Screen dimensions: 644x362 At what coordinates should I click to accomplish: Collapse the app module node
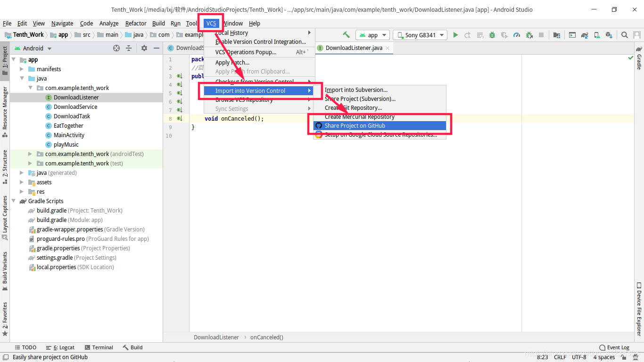13,59
